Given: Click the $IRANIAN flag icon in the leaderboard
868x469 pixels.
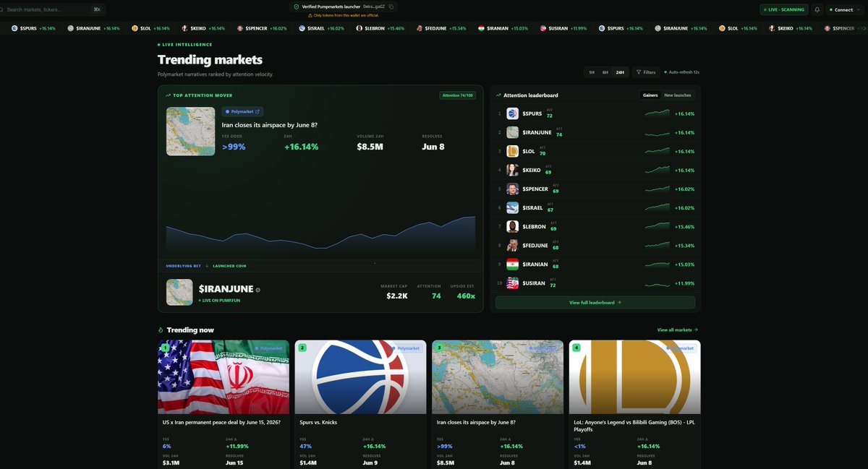Looking at the screenshot, I should click(x=512, y=264).
